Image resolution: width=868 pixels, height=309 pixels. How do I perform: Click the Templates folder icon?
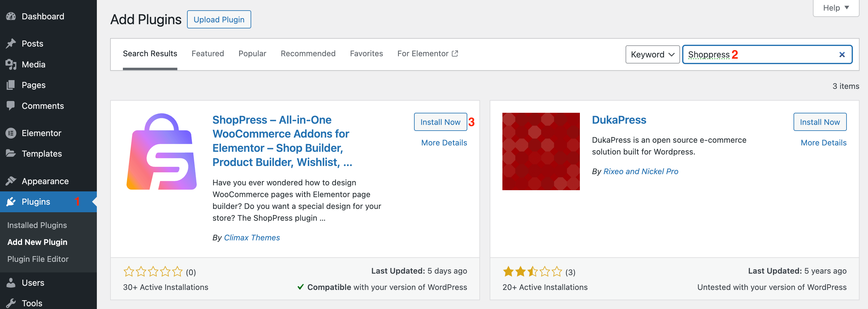11,154
